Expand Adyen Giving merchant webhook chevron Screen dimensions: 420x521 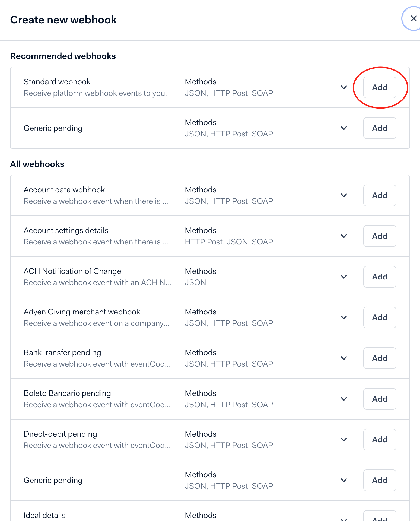point(344,317)
